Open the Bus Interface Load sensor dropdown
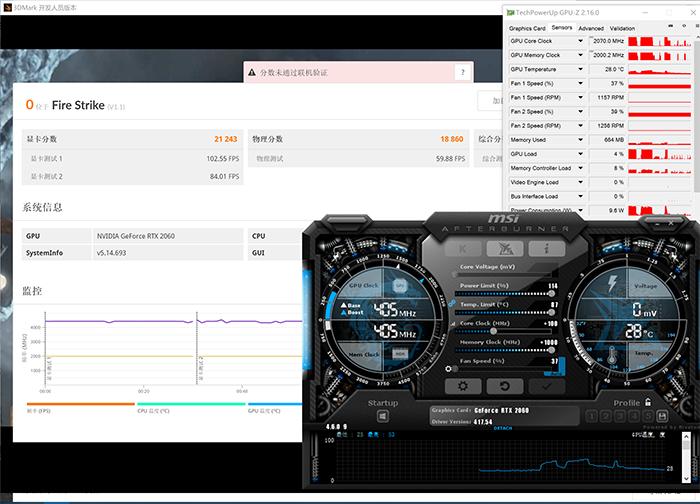Image resolution: width=700 pixels, height=504 pixels. pos(580,196)
